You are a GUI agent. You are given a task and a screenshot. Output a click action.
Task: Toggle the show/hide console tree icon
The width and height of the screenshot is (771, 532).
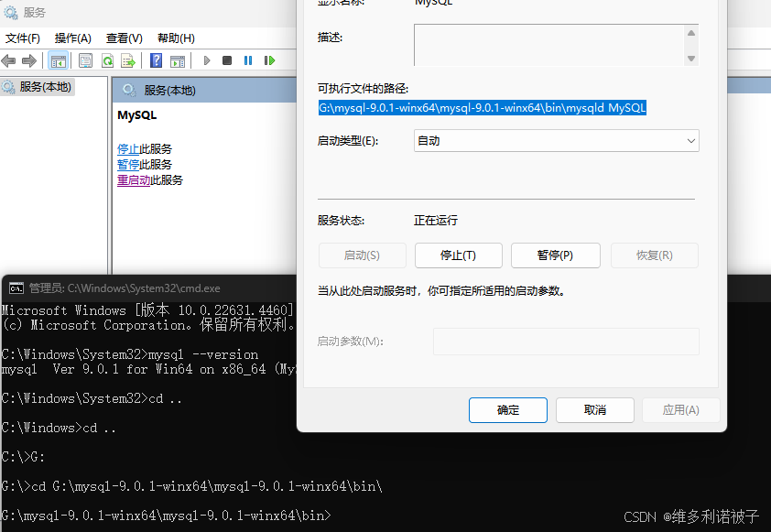coord(58,61)
